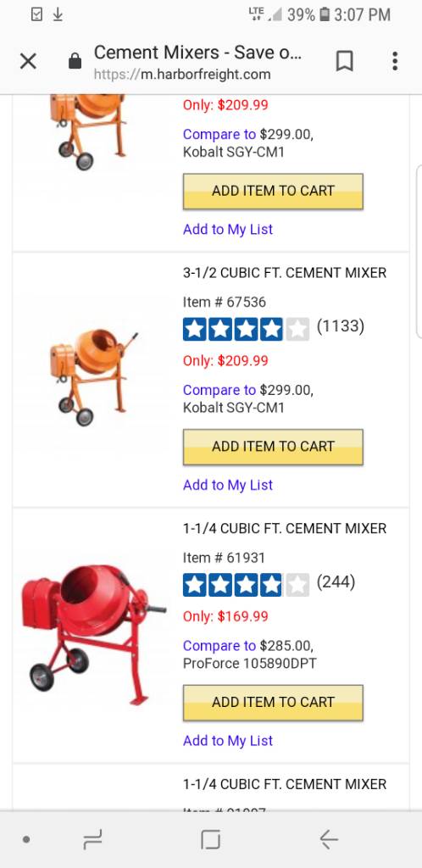This screenshot has width=422, height=868.
Task: Tap the Android home square button
Action: click(x=211, y=840)
